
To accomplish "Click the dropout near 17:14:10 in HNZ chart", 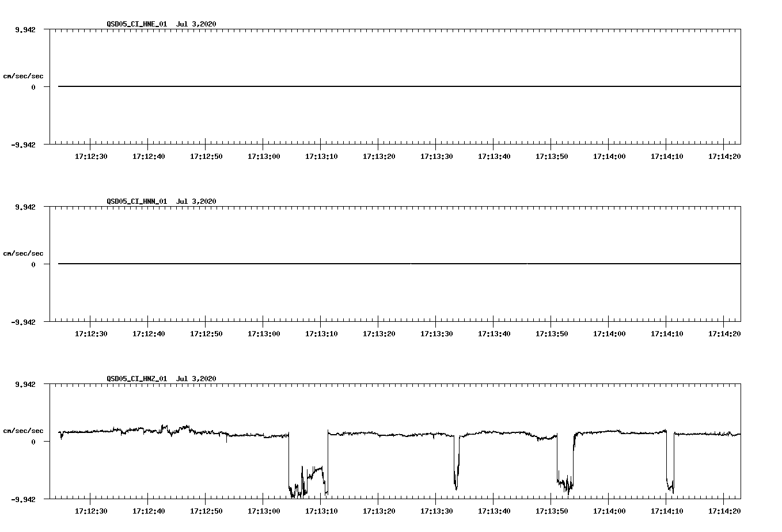I will pyautogui.click(x=670, y=462).
